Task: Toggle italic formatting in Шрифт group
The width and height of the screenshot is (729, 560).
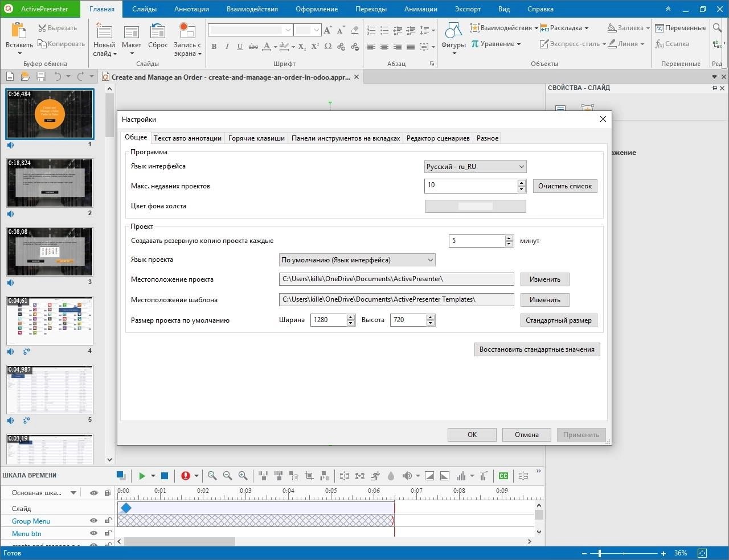Action: [227, 47]
